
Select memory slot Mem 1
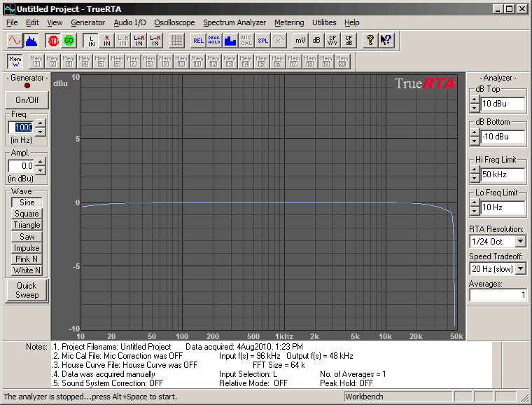[x=36, y=62]
